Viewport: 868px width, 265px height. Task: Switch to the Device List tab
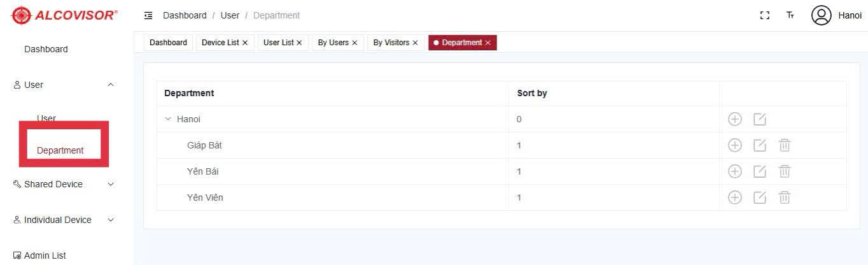tap(225, 43)
